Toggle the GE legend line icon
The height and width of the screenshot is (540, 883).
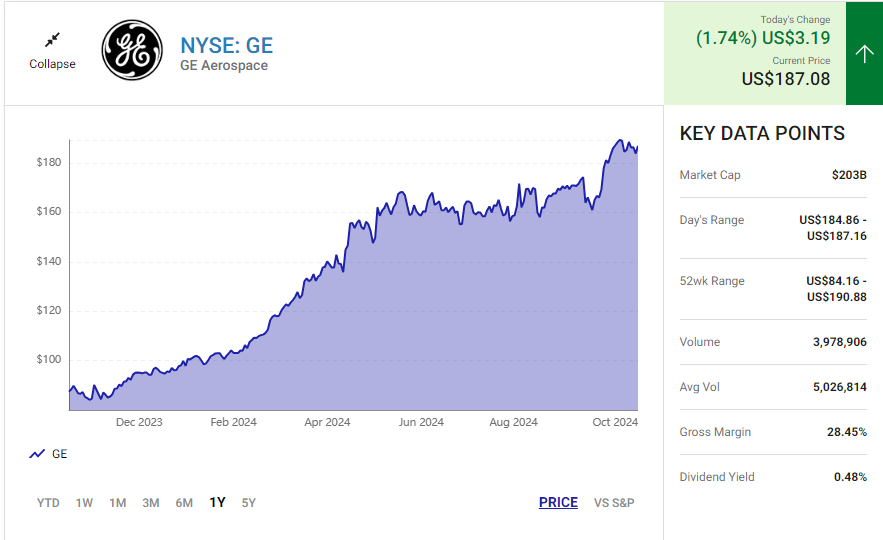click(x=37, y=454)
